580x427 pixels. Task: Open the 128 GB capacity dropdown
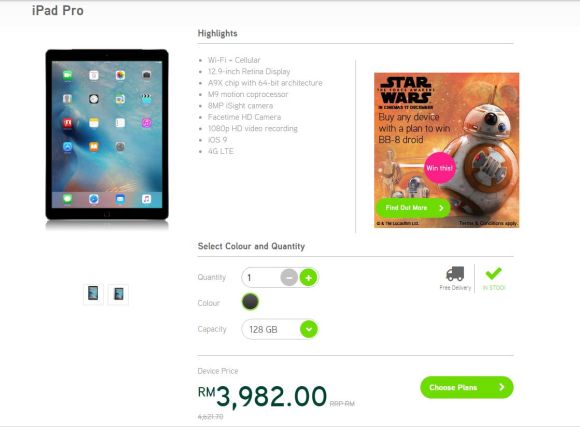click(x=280, y=329)
